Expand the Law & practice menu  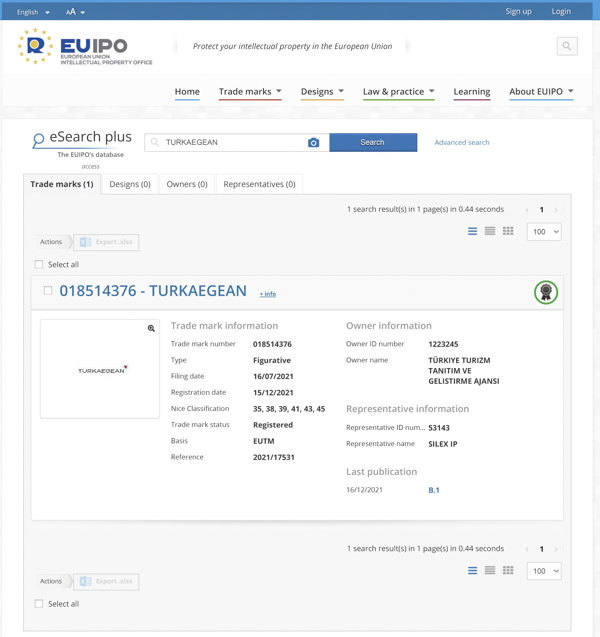[399, 92]
